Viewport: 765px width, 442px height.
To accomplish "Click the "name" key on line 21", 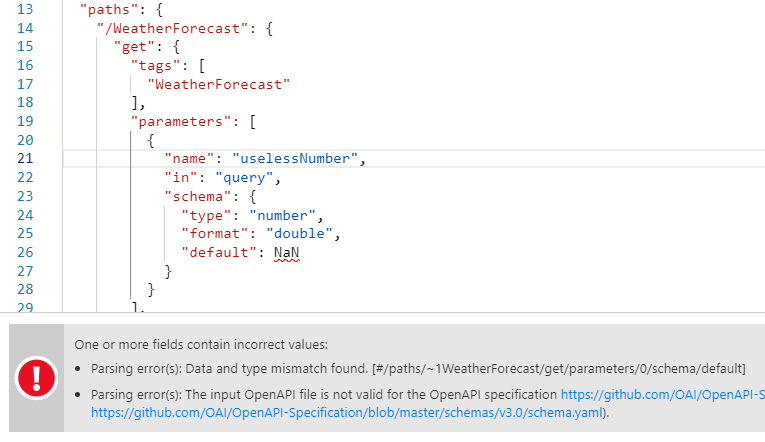I will (x=189, y=159).
